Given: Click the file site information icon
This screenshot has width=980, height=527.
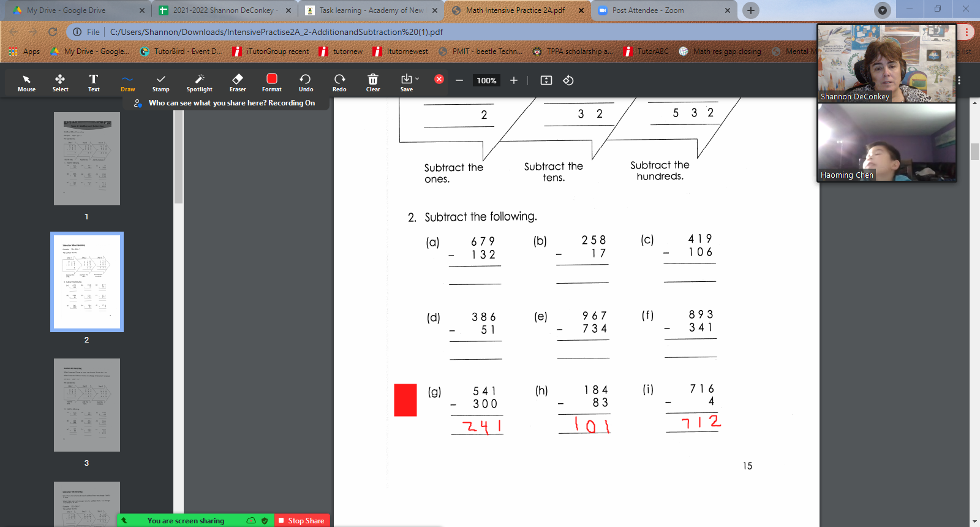Looking at the screenshot, I should coord(77,32).
